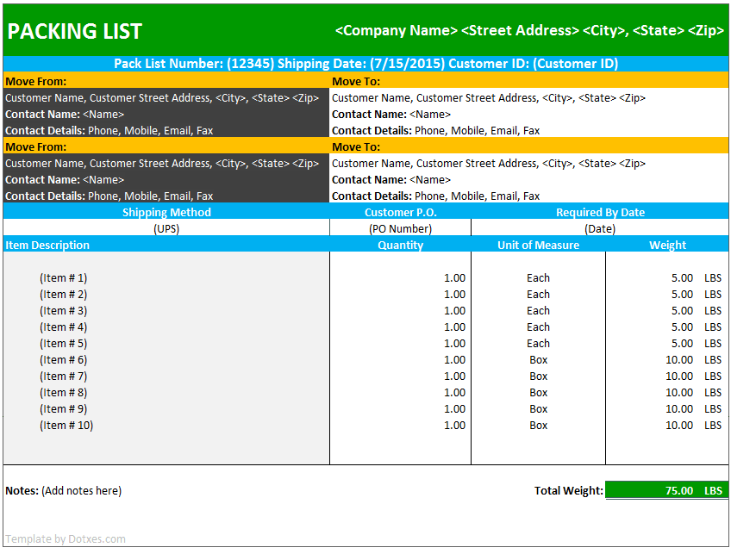The height and width of the screenshot is (560, 731).
Task: Select the LBS label for Item # 10
Action: point(713,426)
